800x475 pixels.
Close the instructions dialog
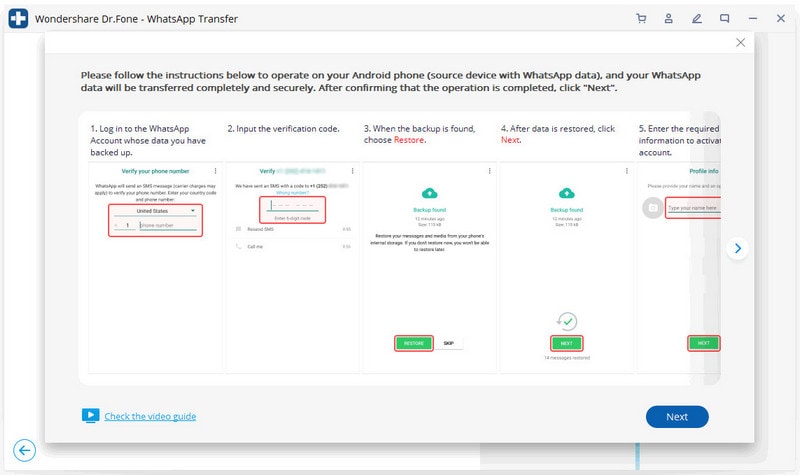point(741,42)
